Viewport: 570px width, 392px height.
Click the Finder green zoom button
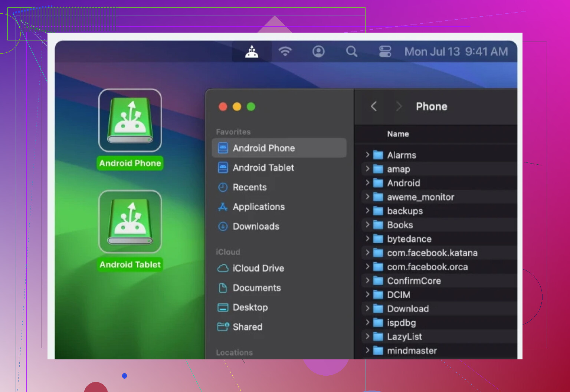(x=251, y=107)
